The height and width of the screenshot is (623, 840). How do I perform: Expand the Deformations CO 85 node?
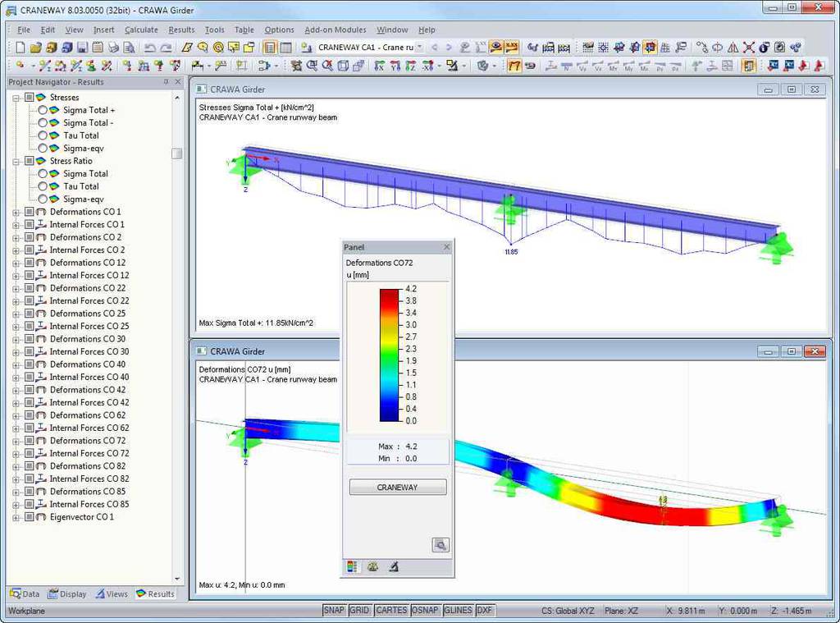click(16, 492)
